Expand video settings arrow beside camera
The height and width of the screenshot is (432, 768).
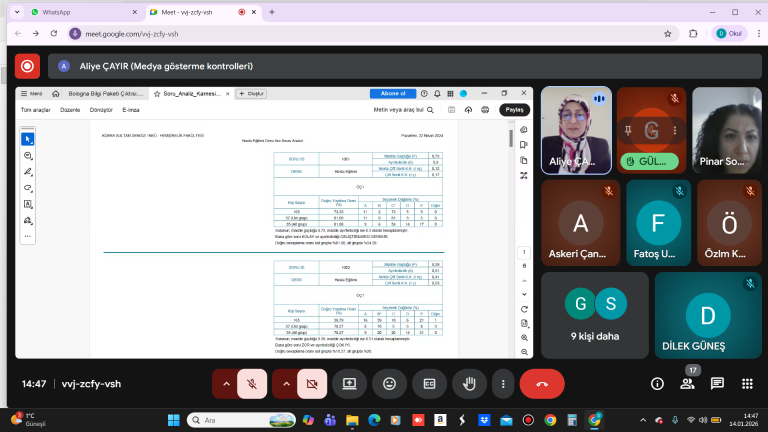pos(286,383)
